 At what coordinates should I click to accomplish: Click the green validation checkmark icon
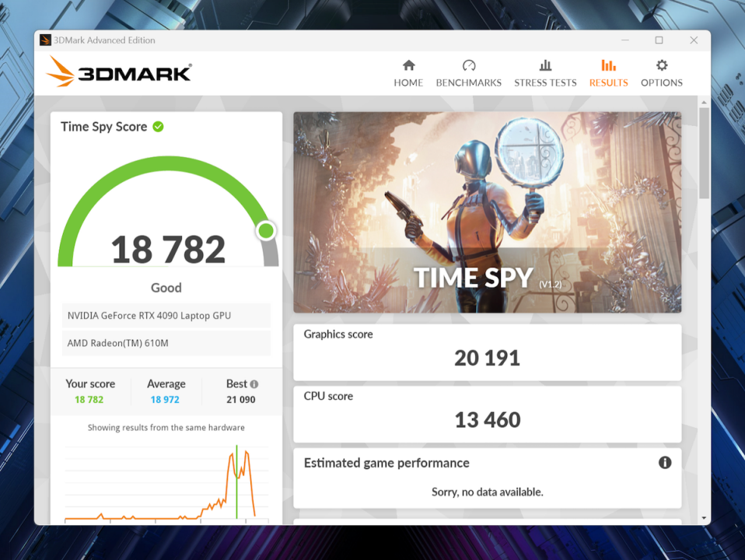[x=158, y=127]
